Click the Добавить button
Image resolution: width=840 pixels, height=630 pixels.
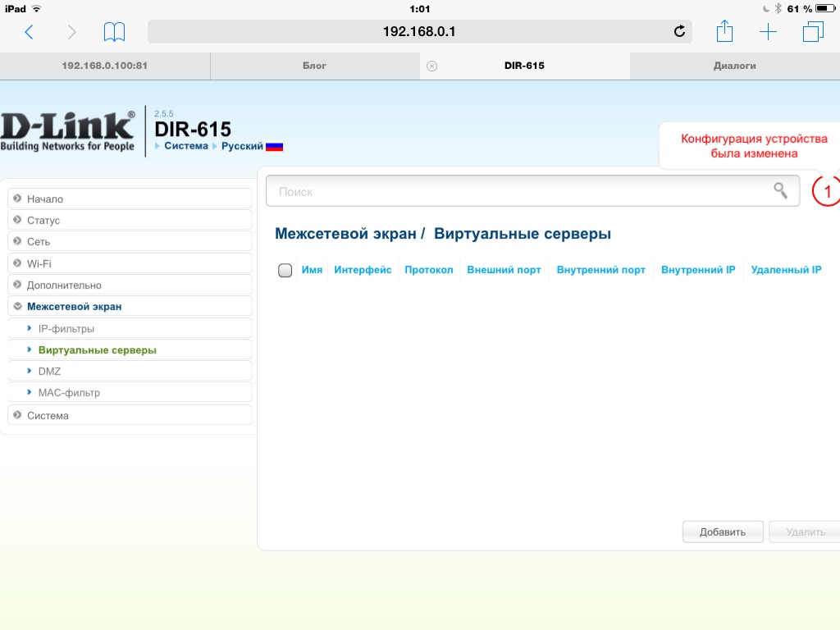pyautogui.click(x=723, y=532)
